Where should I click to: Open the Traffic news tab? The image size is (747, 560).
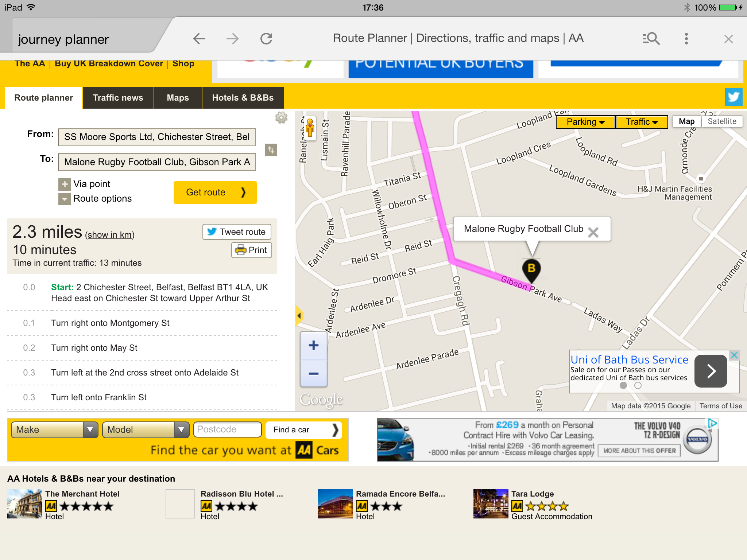pos(118,98)
